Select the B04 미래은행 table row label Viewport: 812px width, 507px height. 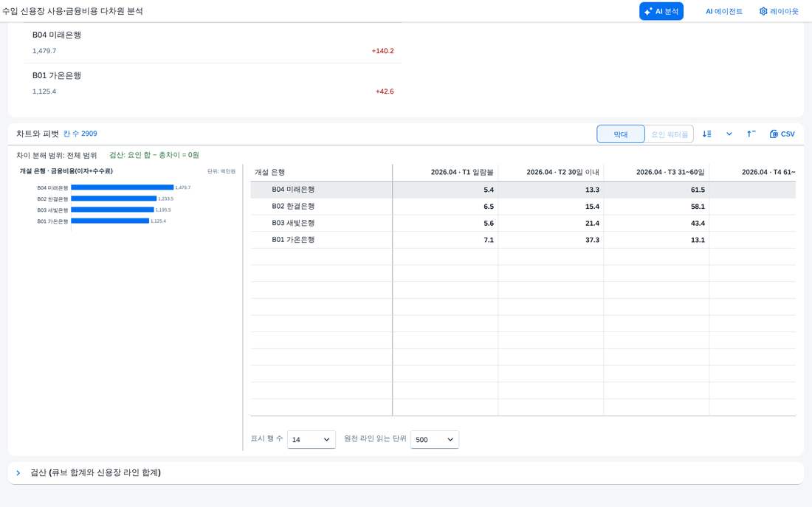[293, 190]
